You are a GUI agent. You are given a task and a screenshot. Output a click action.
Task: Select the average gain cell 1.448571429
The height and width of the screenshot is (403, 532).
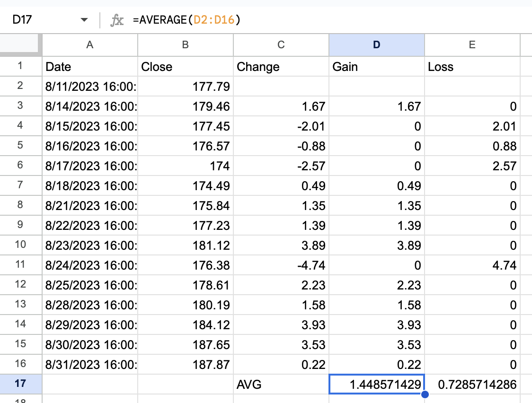pos(377,385)
